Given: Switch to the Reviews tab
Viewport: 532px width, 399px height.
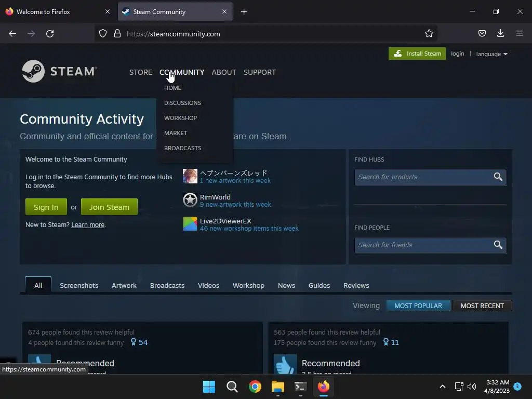Looking at the screenshot, I should click(x=356, y=285).
